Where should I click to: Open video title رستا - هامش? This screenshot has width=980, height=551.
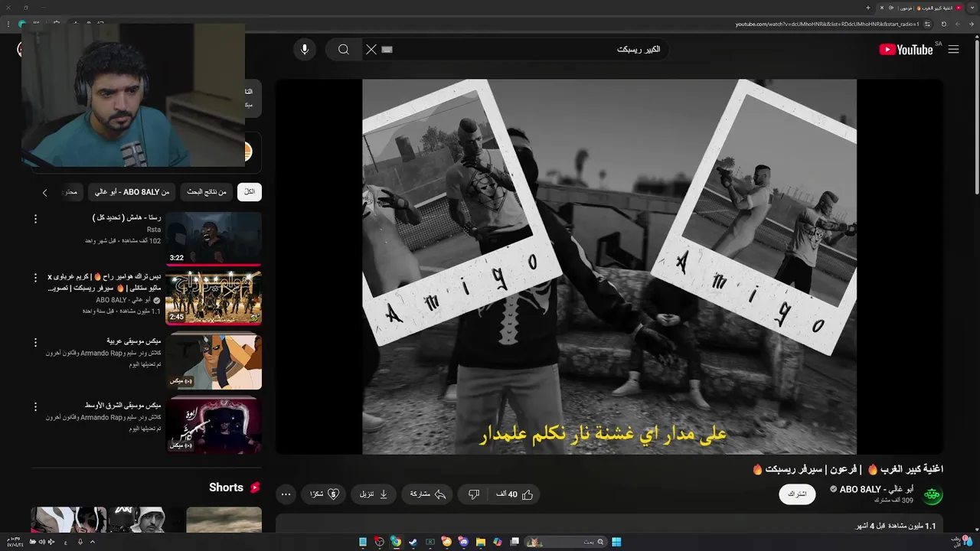126,218
